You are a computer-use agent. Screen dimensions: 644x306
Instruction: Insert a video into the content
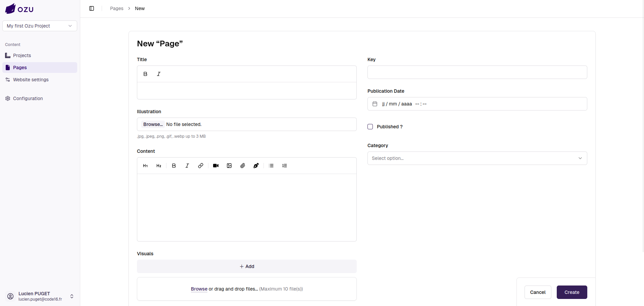click(215, 166)
